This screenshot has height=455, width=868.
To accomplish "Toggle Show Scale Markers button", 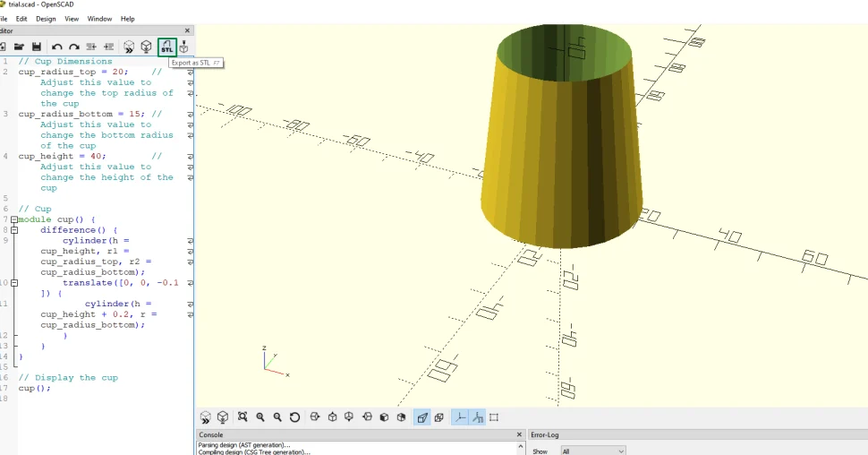I will (x=477, y=417).
